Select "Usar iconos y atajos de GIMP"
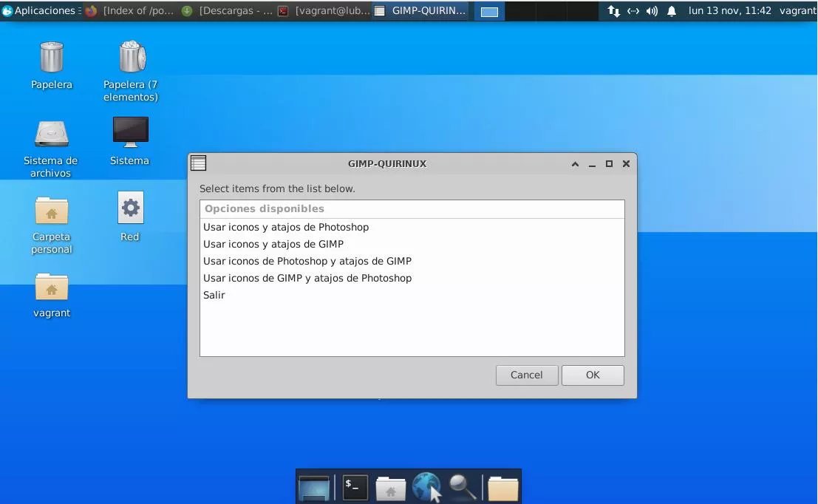Image resolution: width=818 pixels, height=504 pixels. click(273, 244)
